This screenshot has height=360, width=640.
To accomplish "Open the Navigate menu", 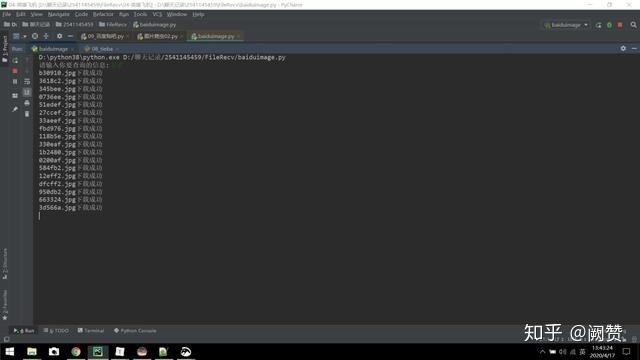I will 58,14.
